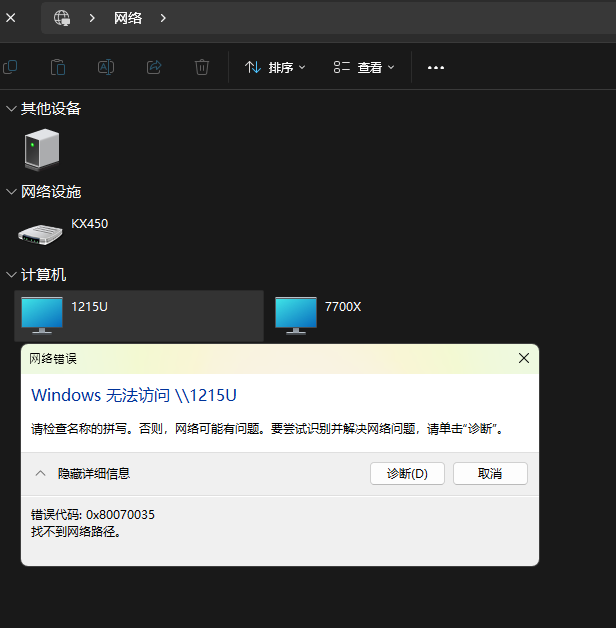Select the server device icon under 其他设备
The image size is (616, 628).
pos(42,149)
